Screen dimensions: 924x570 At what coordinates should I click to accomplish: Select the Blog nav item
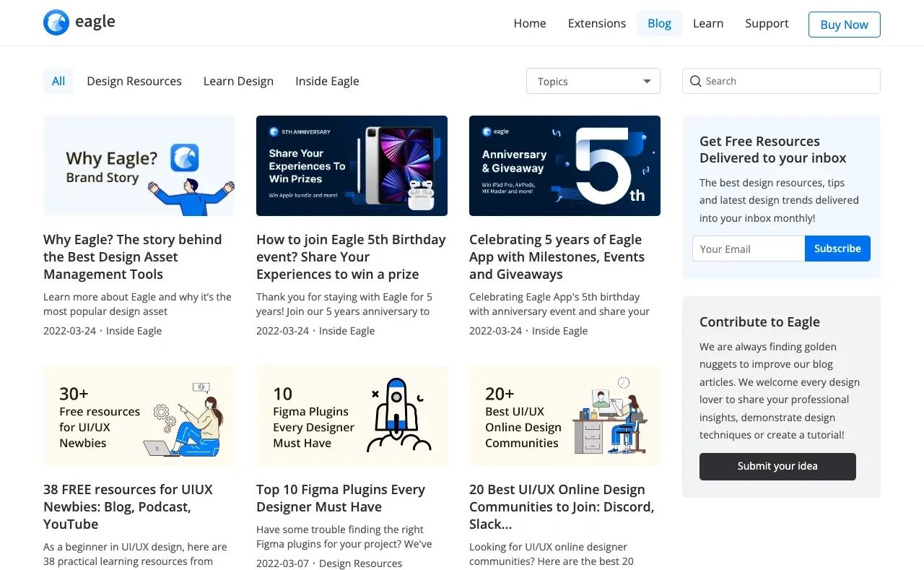(x=659, y=23)
